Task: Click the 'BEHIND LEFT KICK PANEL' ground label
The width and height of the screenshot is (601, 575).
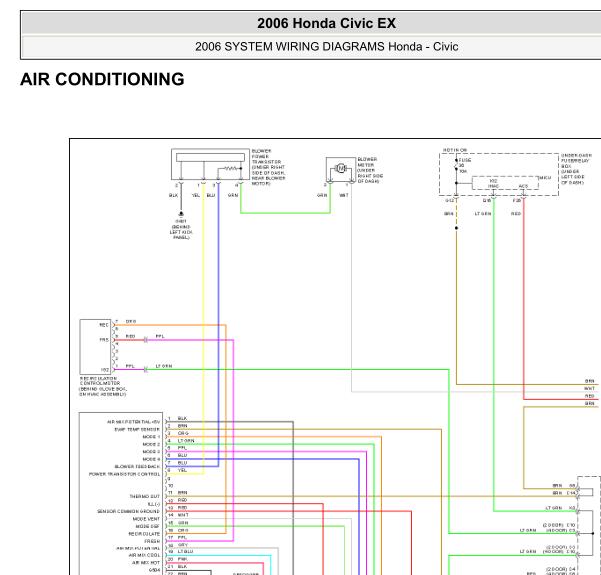Action: click(181, 232)
